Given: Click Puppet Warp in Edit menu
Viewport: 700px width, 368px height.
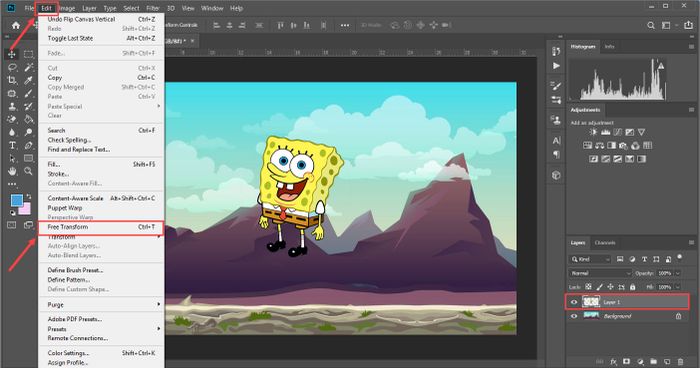Looking at the screenshot, I should pyautogui.click(x=101, y=208).
